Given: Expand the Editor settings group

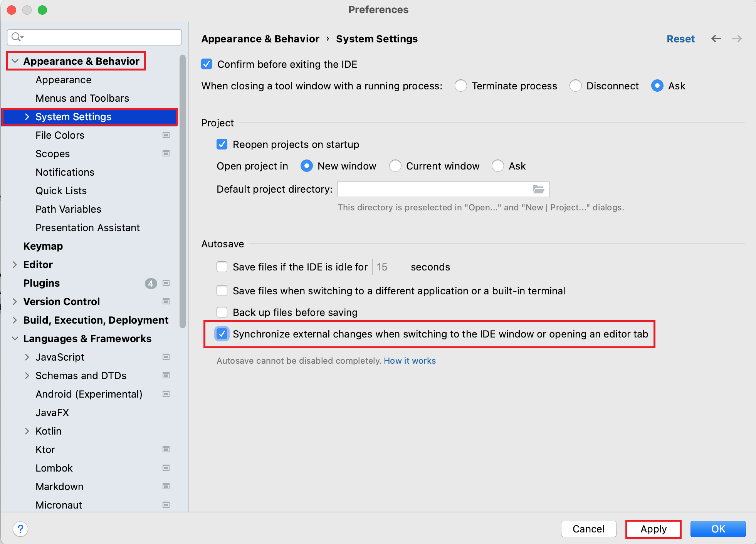Looking at the screenshot, I should [x=15, y=265].
